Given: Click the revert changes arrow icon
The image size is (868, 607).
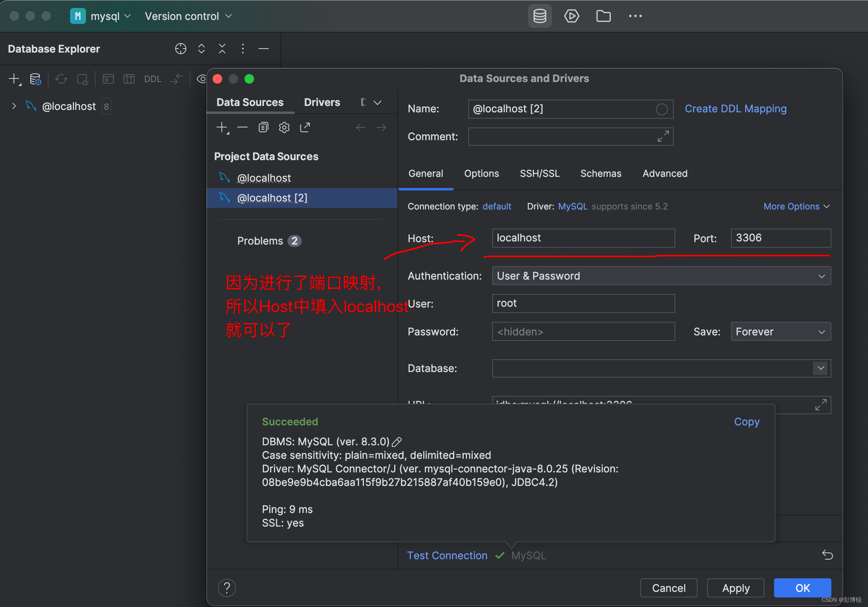Looking at the screenshot, I should pos(827,555).
